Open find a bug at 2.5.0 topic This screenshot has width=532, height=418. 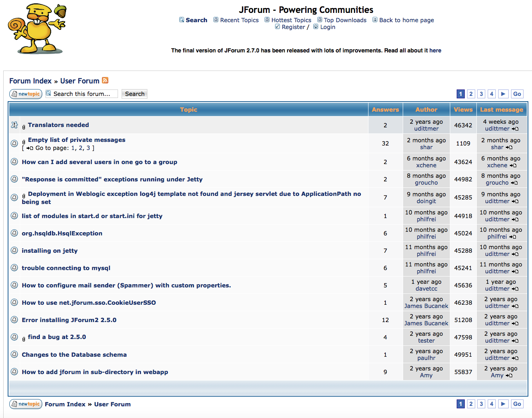[x=57, y=337]
